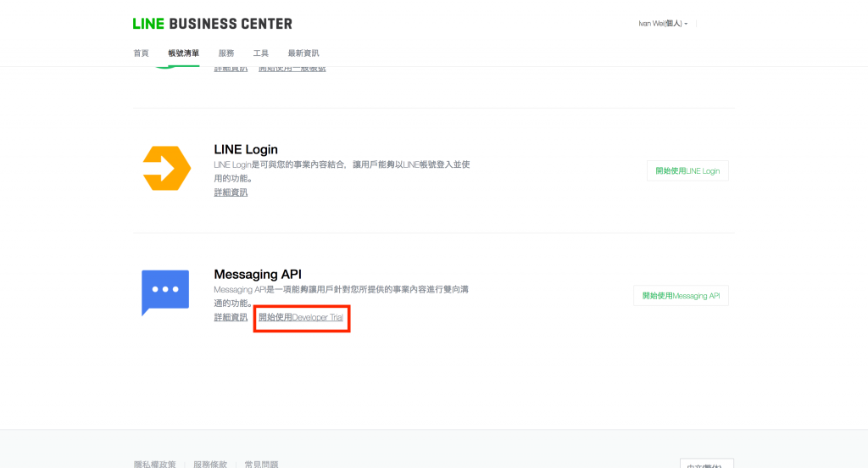Go to the 首頁 home tab
The image size is (868, 468).
click(x=142, y=53)
